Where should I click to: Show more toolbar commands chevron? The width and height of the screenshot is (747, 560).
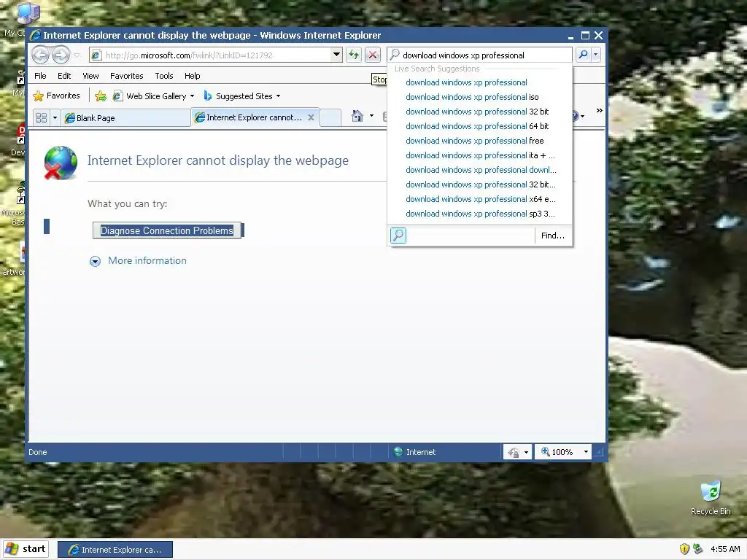600,111
